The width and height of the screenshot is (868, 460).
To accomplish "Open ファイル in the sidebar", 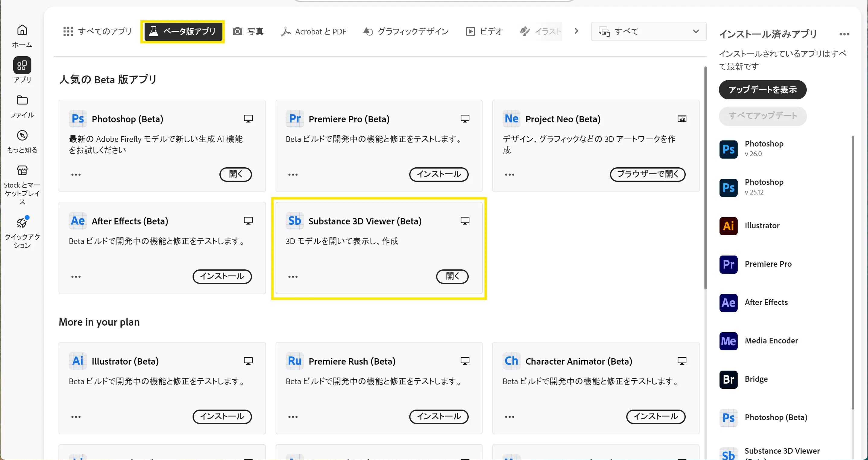I will (22, 106).
